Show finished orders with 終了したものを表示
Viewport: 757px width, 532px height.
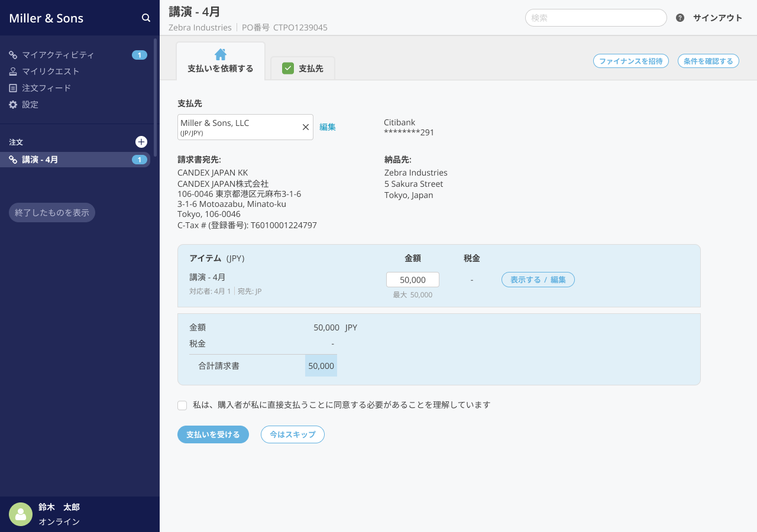click(x=52, y=213)
